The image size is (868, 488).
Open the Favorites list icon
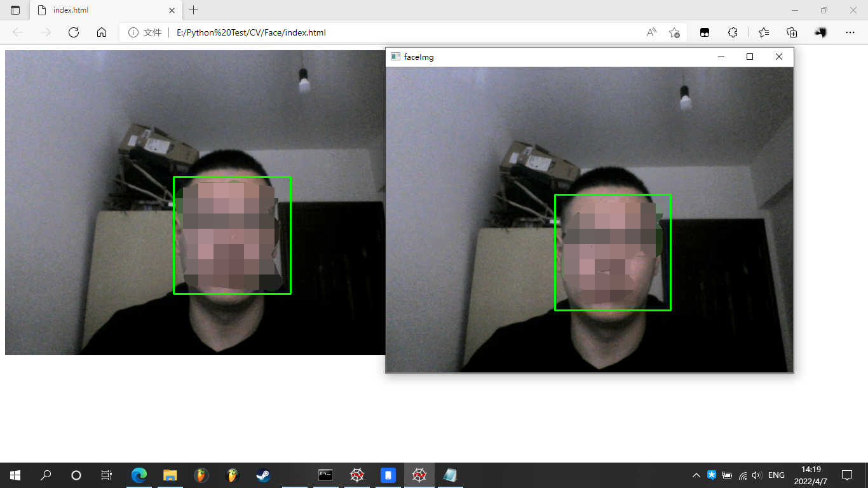pos(763,32)
